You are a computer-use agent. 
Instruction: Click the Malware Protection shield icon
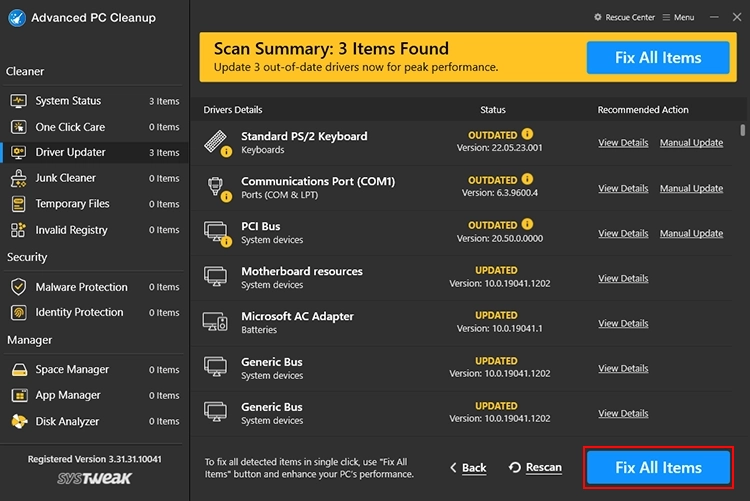[18, 287]
